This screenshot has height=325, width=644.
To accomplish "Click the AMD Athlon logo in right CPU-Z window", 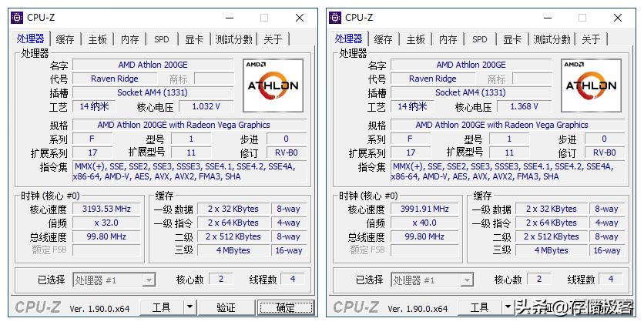I will pos(591,85).
